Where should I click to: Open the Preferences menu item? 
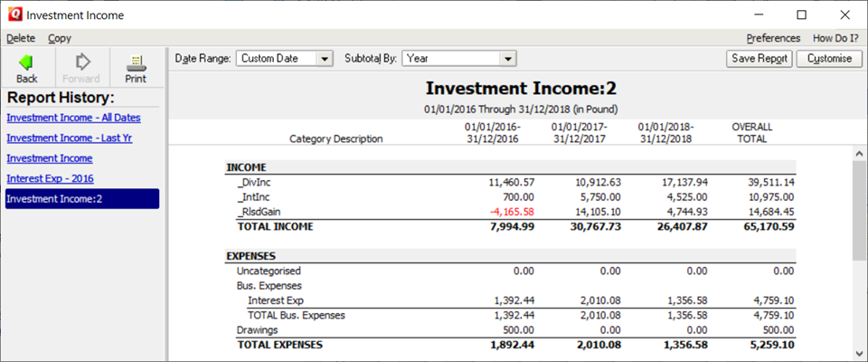click(x=773, y=38)
